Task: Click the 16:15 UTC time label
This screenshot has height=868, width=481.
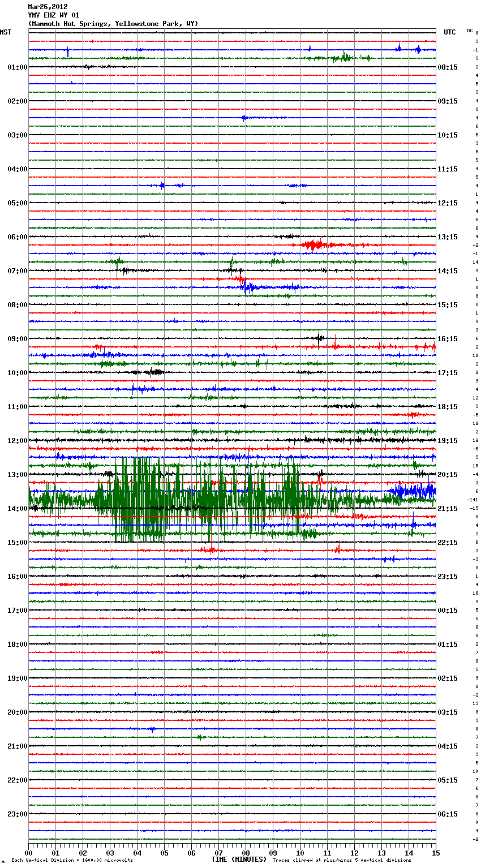Action: 448,339
